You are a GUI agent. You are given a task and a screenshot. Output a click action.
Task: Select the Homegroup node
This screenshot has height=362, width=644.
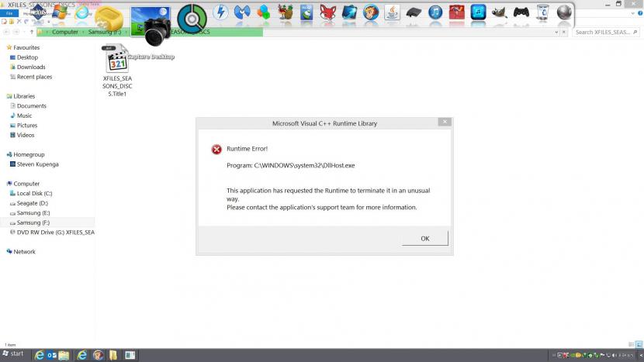(29, 154)
